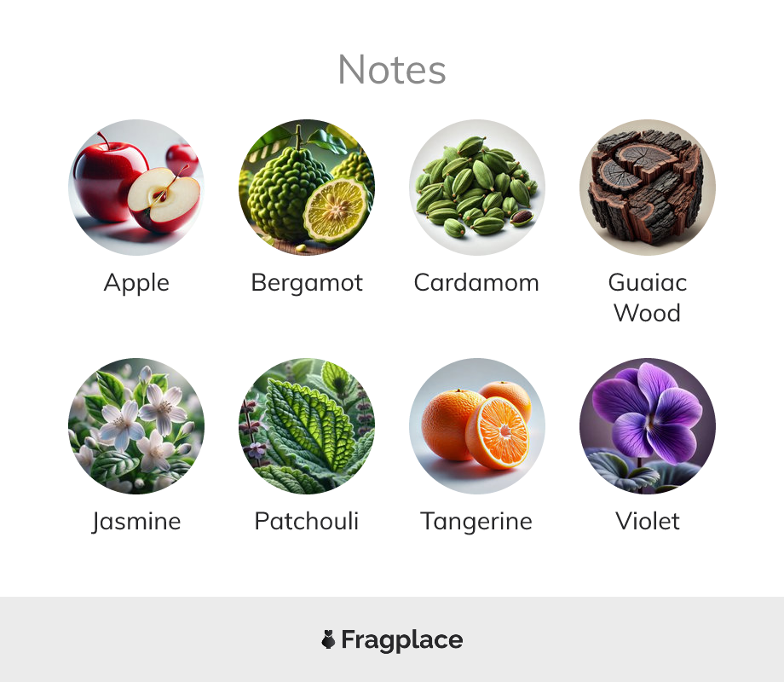
Task: Click the Jasmine text label
Action: click(x=136, y=522)
